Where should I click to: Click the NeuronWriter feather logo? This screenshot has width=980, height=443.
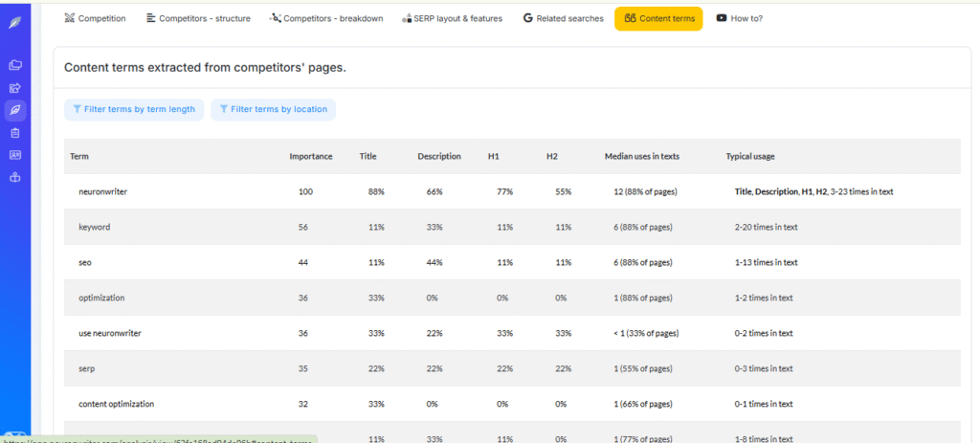(15, 23)
